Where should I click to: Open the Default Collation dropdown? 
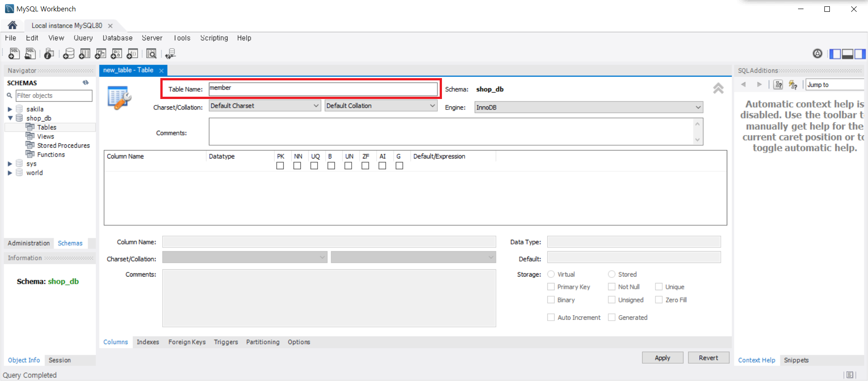pyautogui.click(x=381, y=106)
